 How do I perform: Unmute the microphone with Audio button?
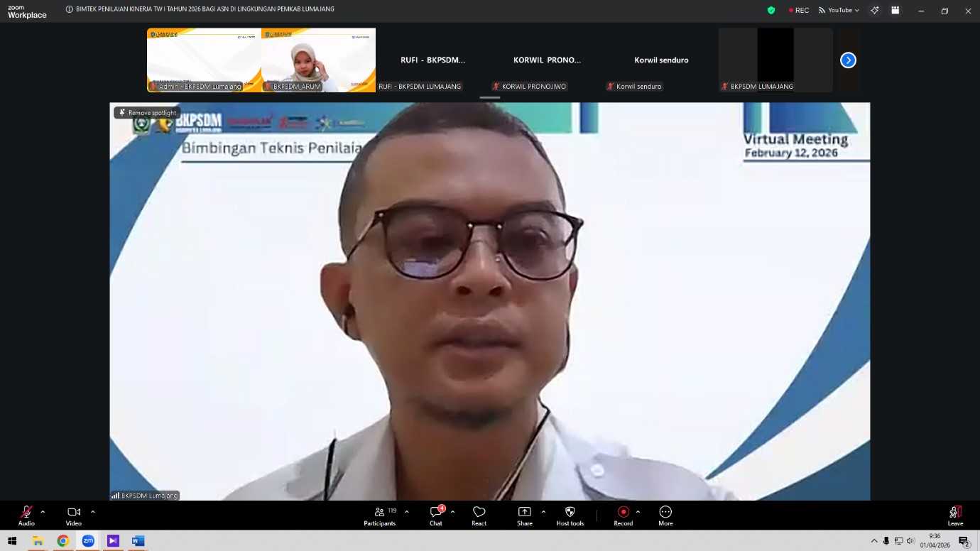point(26,515)
